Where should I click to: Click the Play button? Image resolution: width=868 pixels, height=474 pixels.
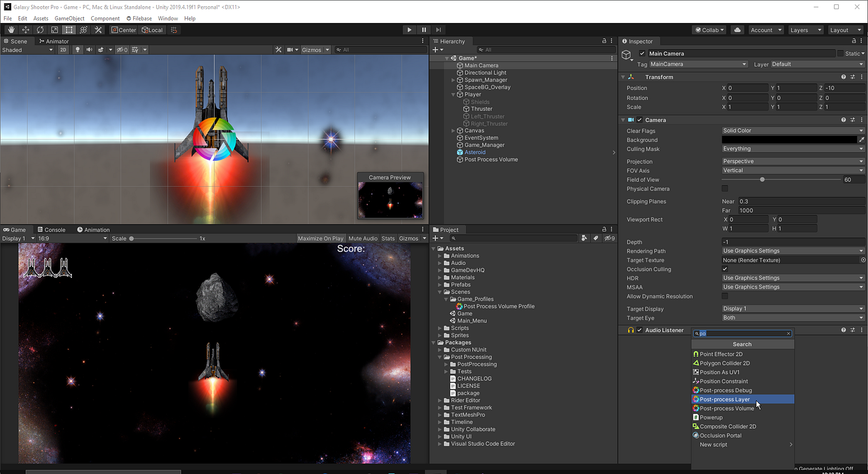click(x=409, y=30)
